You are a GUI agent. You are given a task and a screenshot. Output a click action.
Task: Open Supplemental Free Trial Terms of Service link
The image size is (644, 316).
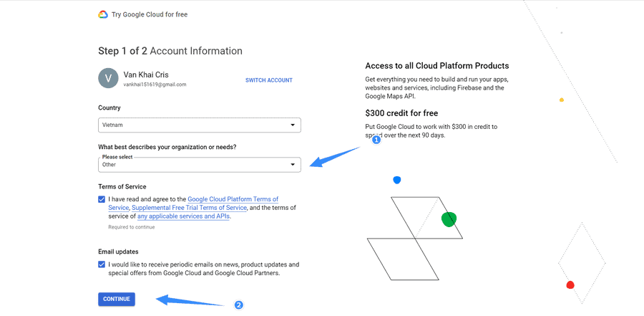pyautogui.click(x=190, y=208)
